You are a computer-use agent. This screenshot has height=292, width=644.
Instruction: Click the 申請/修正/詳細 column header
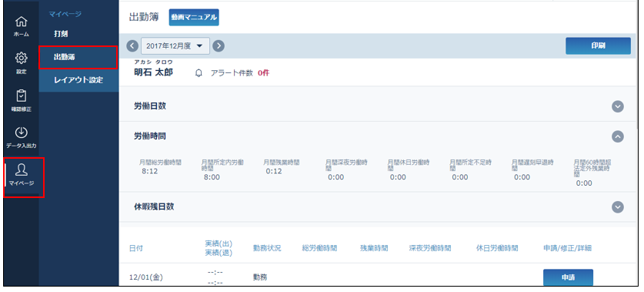tap(567, 248)
